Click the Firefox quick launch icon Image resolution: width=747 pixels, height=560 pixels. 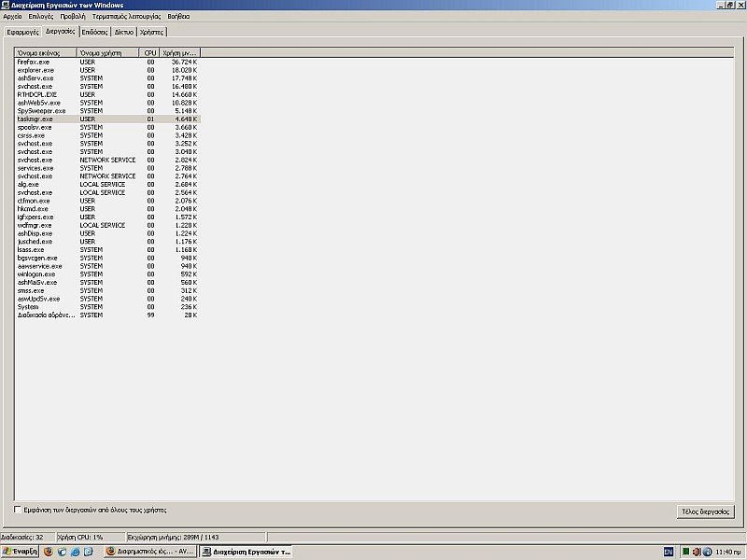pyautogui.click(x=49, y=552)
